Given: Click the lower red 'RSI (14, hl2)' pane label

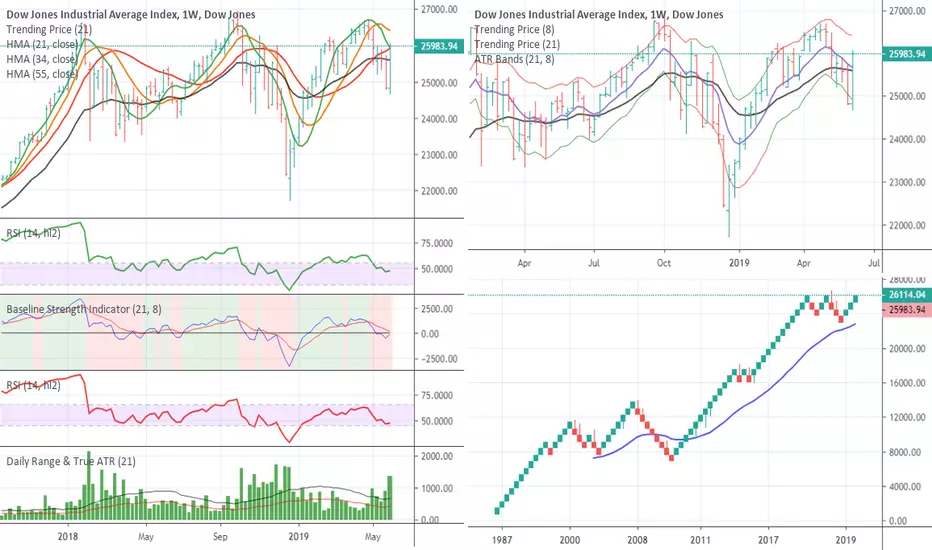Looking at the screenshot, I should (33, 385).
